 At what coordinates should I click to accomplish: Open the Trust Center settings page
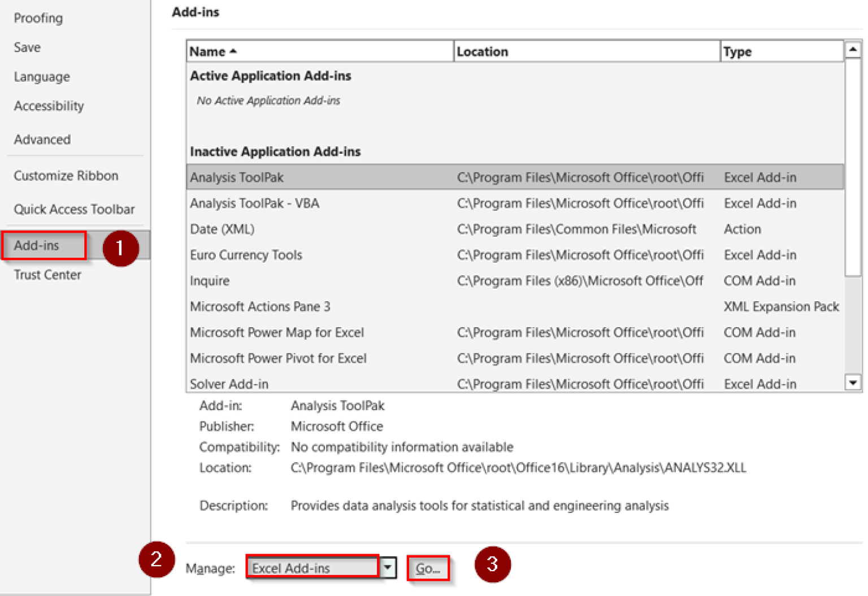point(47,275)
